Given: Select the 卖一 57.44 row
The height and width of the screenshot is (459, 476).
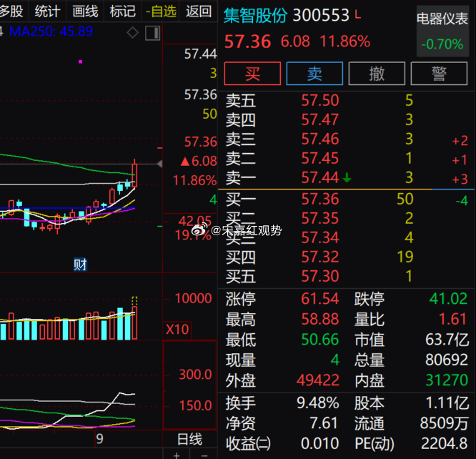Looking at the screenshot, I should click(347, 177).
